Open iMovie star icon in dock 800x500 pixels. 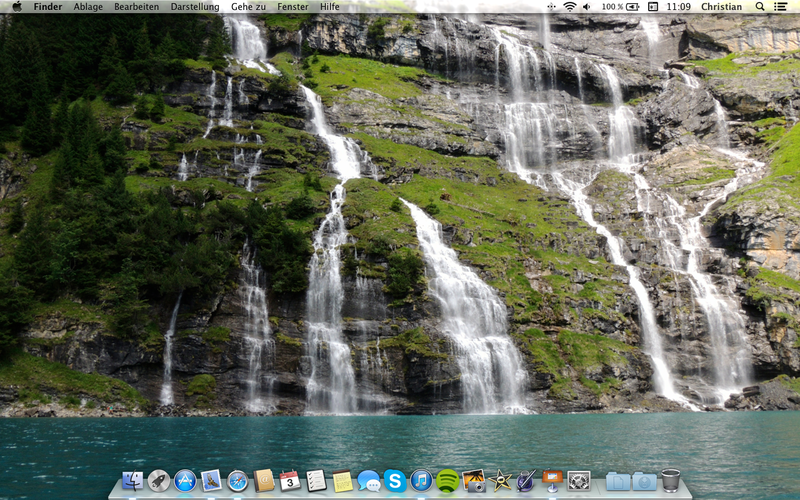tap(500, 481)
